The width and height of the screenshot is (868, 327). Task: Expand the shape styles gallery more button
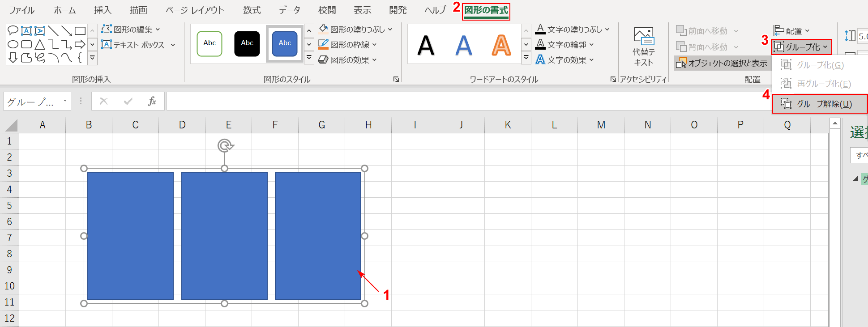(x=309, y=57)
